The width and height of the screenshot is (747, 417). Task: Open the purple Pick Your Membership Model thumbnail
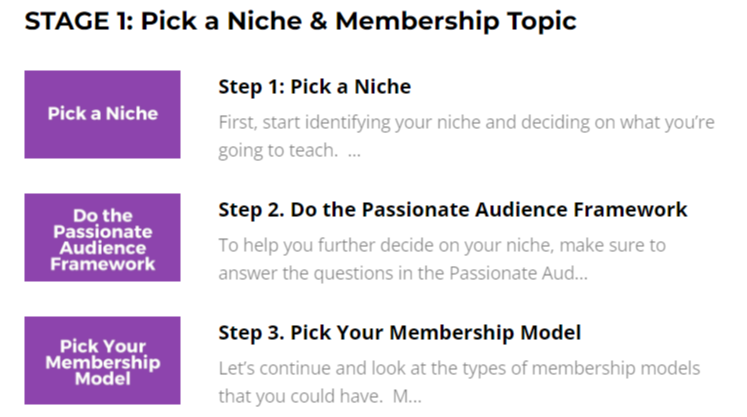[x=102, y=361]
